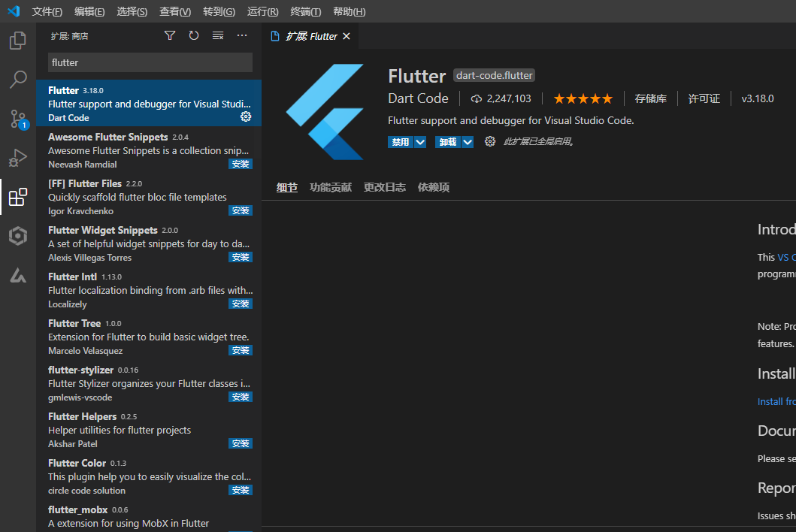Click the 禁用 button
796x532 pixels.
[401, 142]
